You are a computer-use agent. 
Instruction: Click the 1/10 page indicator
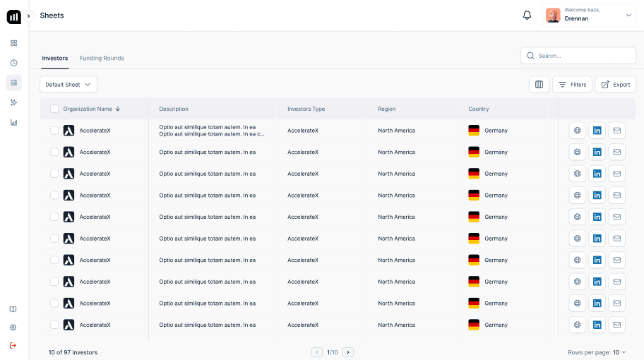(x=333, y=352)
